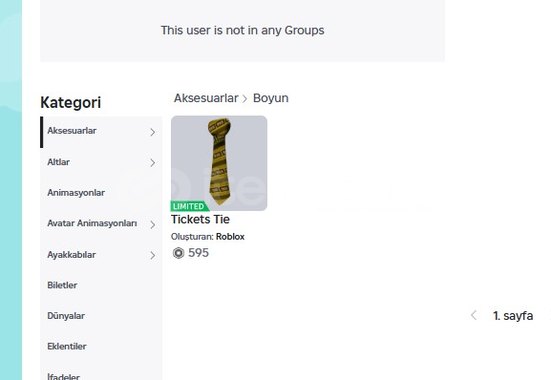The height and width of the screenshot is (380, 551).
Task: Expand the Ayakkabılar category chevron
Action: [x=153, y=255]
